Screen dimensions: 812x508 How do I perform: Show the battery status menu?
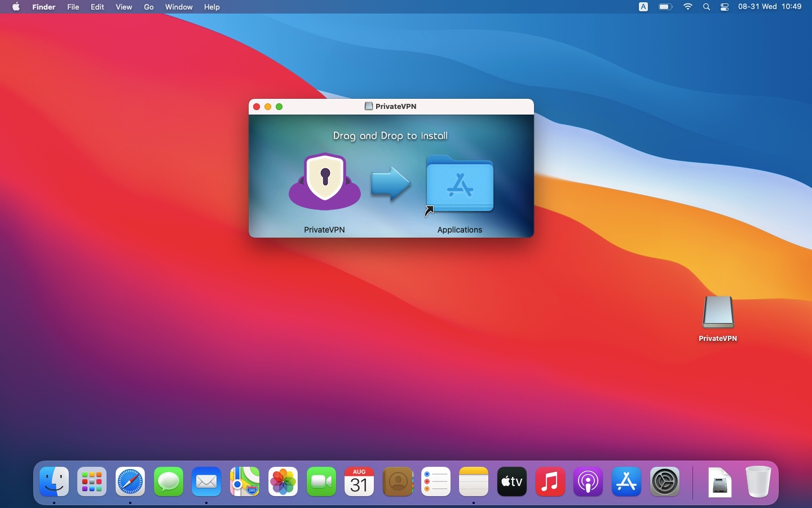[665, 7]
